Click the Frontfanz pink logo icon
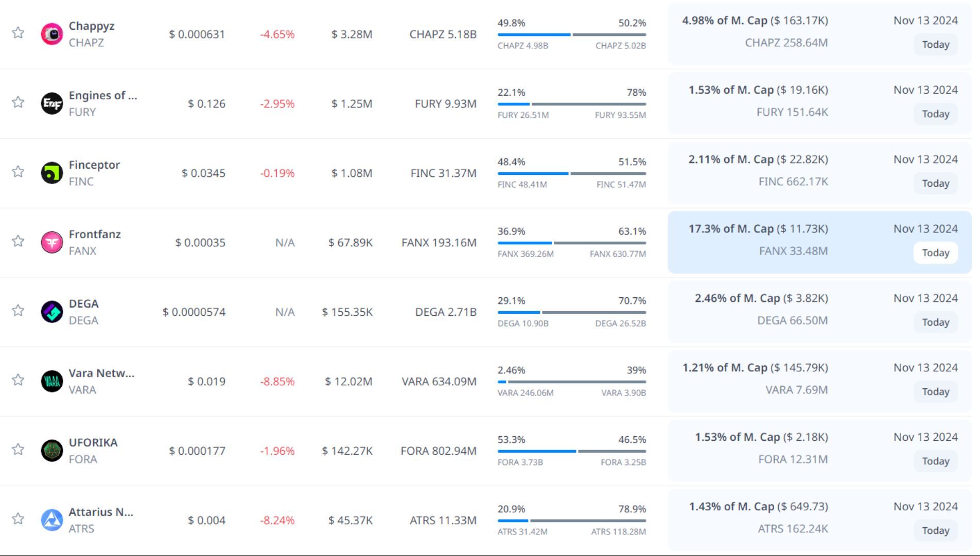Viewport: 980px width, 556px height. pyautogui.click(x=51, y=243)
